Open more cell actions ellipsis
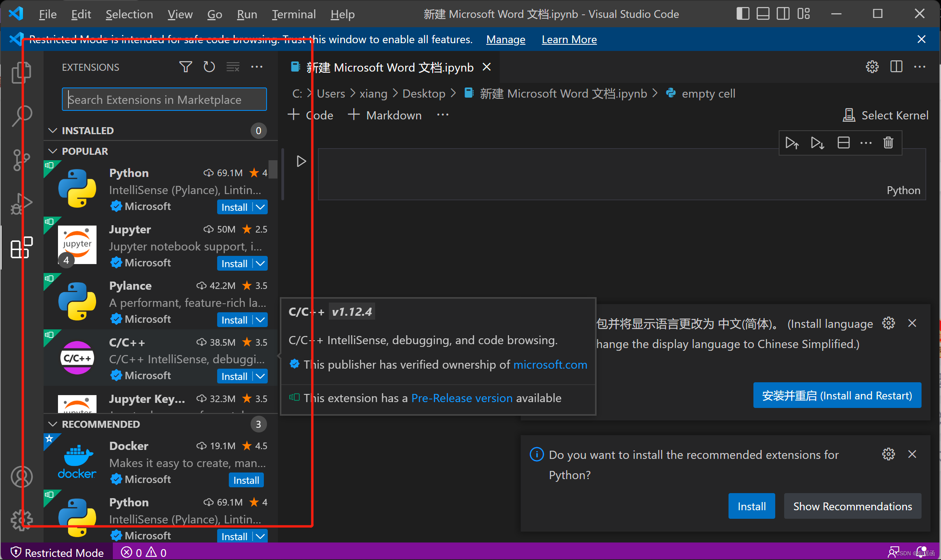This screenshot has width=941, height=560. [866, 143]
